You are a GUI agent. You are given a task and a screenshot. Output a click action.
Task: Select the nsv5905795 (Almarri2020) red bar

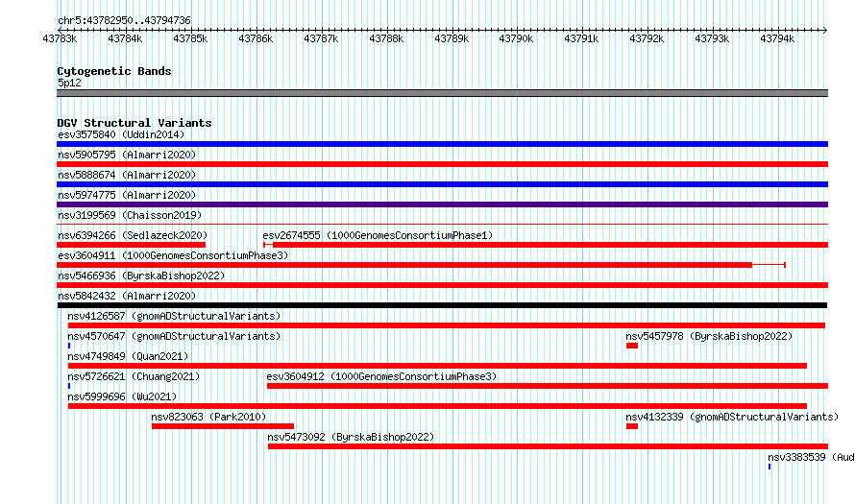tap(442, 164)
